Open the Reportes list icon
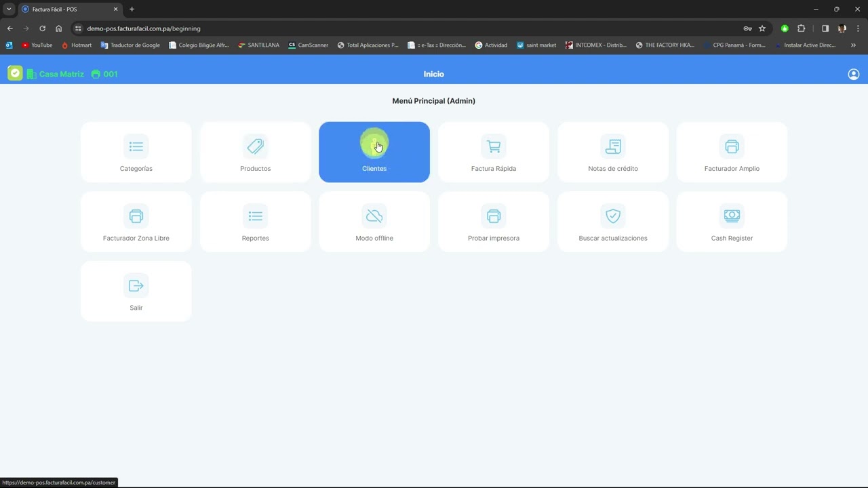 point(256,216)
